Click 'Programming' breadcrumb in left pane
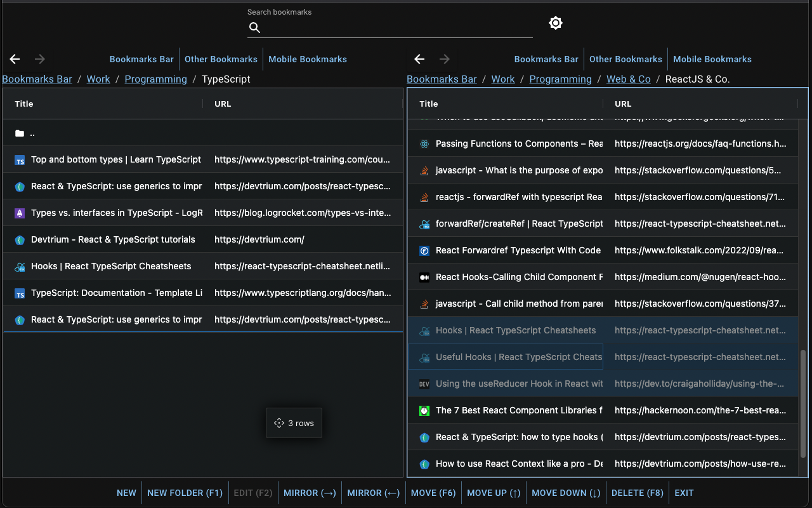812x508 pixels. pos(156,79)
